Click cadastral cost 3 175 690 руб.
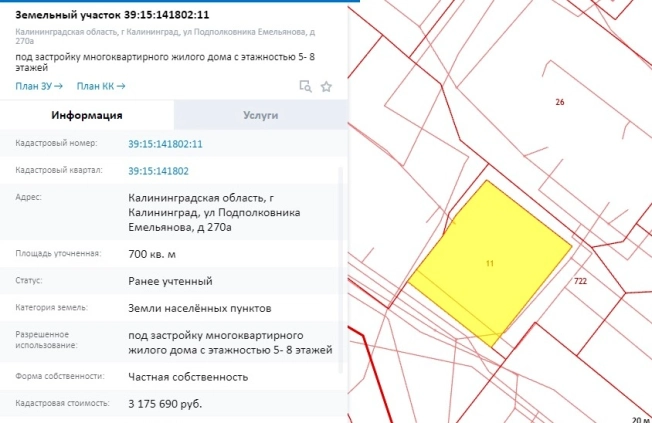 coord(165,404)
